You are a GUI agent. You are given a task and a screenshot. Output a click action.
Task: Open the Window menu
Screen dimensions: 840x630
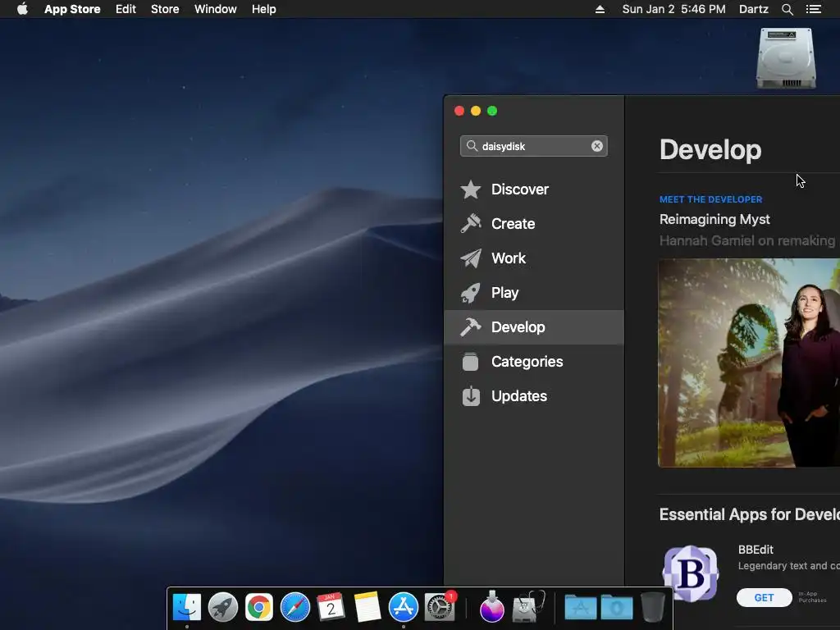(216, 9)
